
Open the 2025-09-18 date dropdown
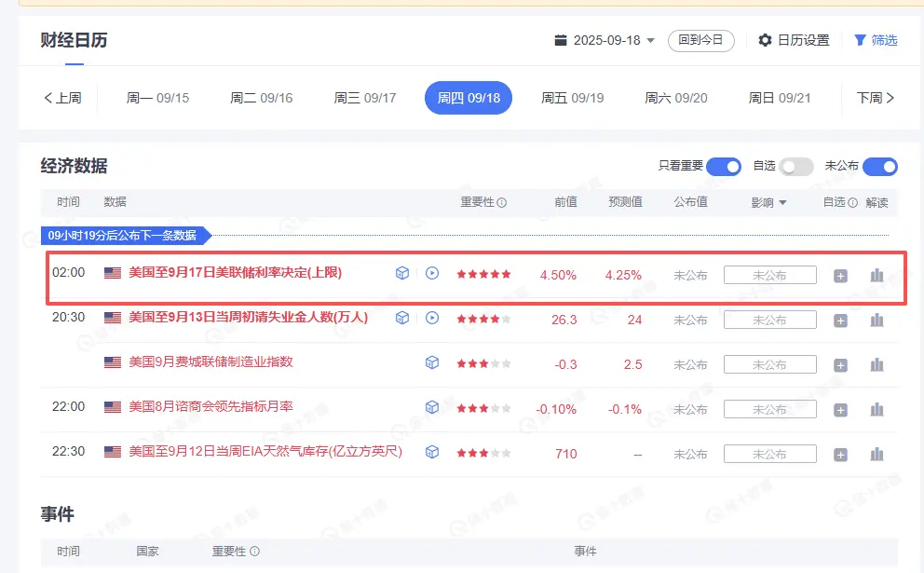[x=605, y=40]
